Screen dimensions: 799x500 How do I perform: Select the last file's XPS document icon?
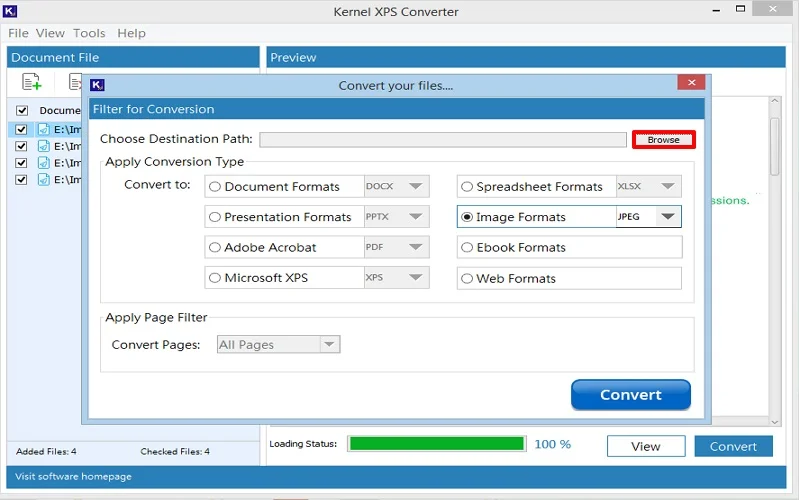click(43, 180)
